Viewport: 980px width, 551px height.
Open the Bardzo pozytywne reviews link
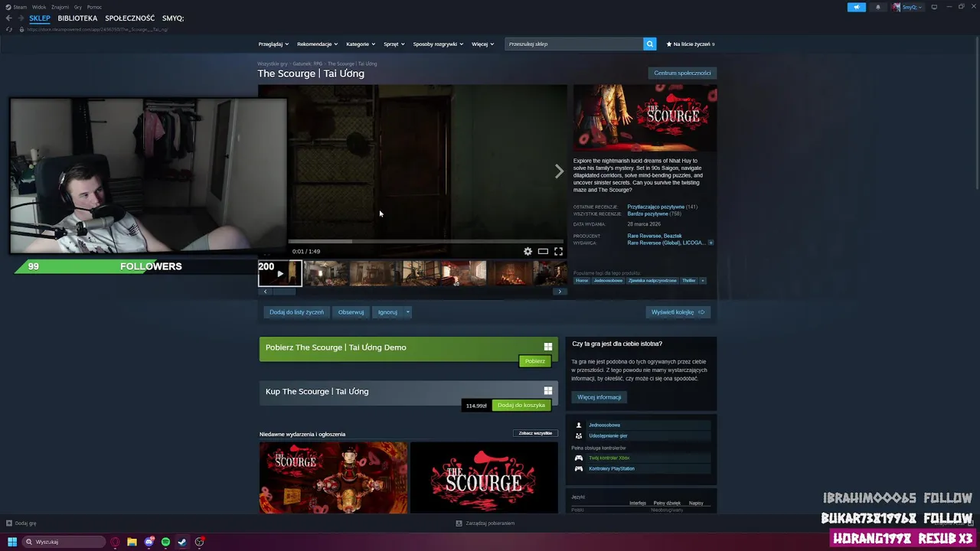click(648, 214)
